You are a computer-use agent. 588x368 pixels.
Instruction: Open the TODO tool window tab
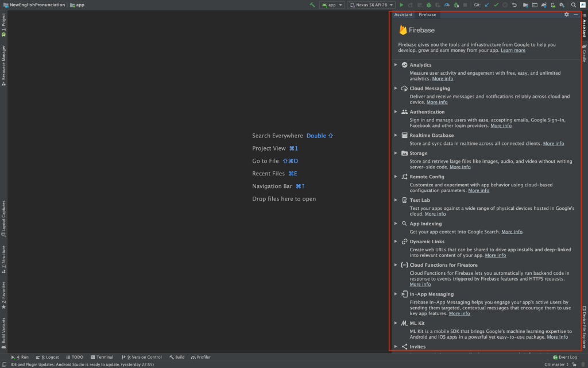75,357
